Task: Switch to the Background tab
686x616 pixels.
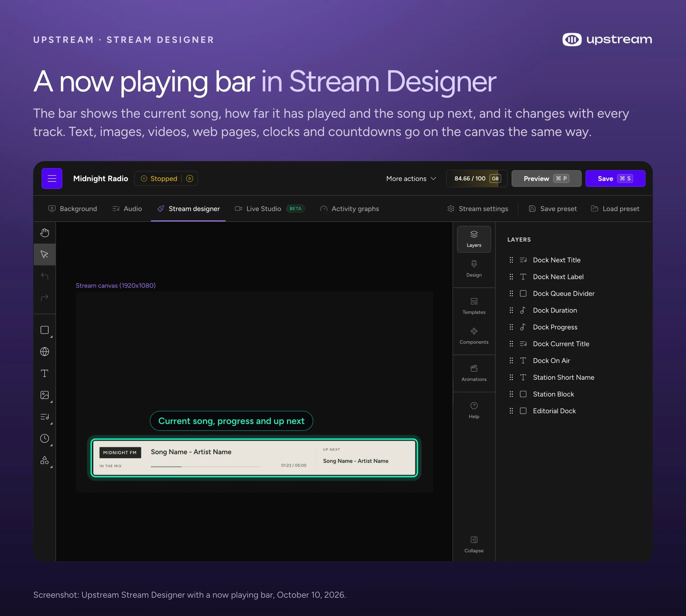Action: [73, 209]
